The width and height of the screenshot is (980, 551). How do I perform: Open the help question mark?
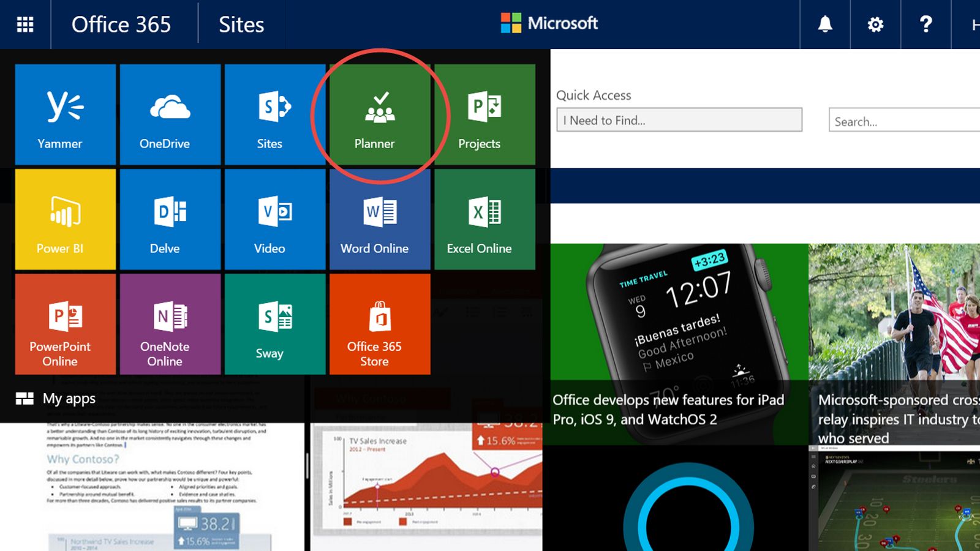tap(925, 24)
